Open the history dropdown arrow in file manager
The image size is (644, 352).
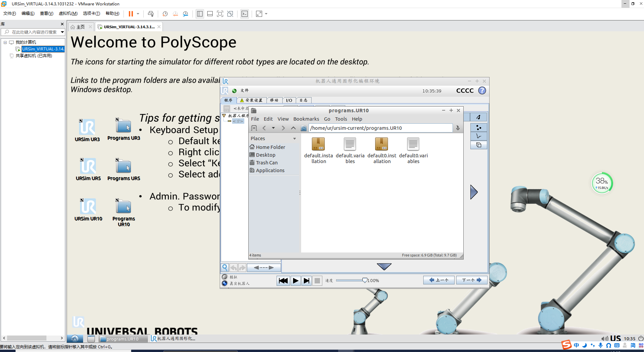273,128
